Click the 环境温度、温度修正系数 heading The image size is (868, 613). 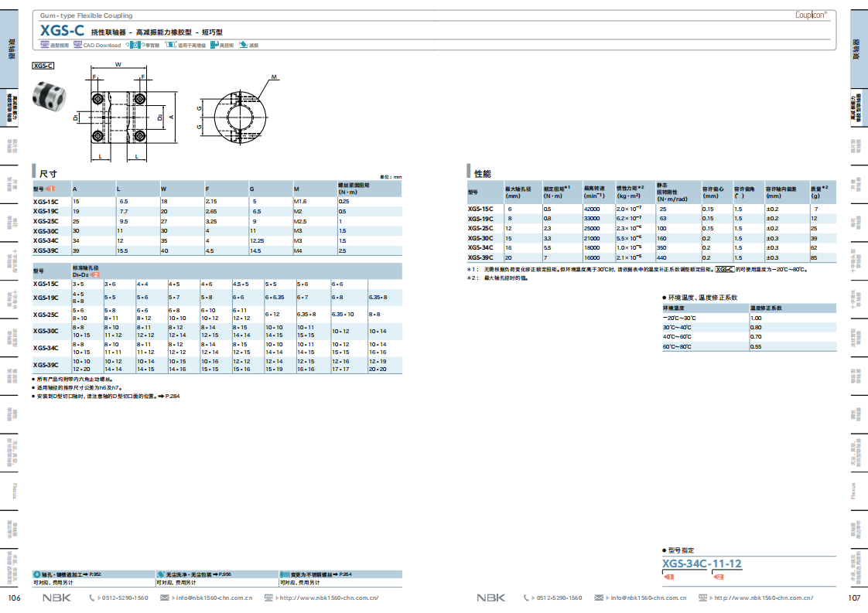click(x=702, y=298)
